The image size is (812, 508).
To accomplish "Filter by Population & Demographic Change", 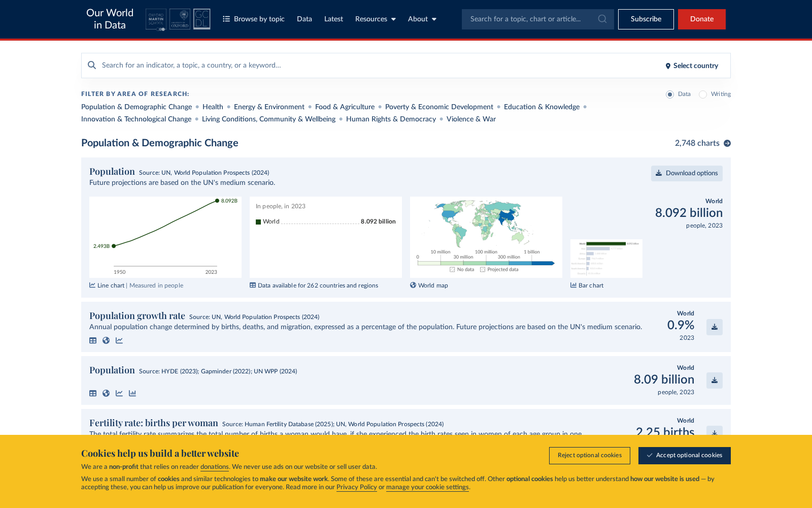I will point(137,107).
